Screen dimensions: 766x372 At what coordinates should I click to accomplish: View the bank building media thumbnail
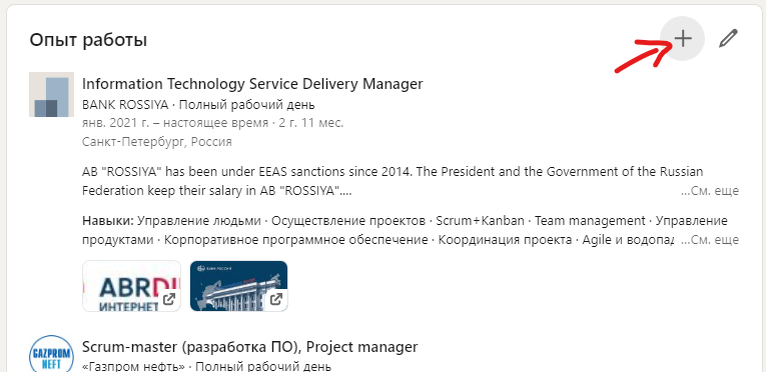click(238, 286)
